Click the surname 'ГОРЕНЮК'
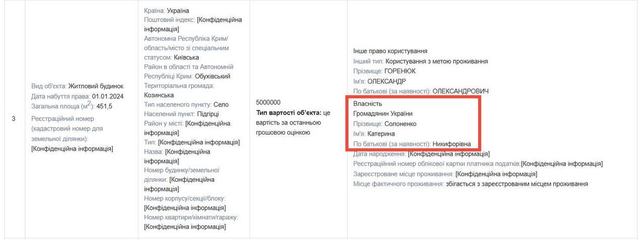The width and height of the screenshot is (644, 240). click(400, 71)
